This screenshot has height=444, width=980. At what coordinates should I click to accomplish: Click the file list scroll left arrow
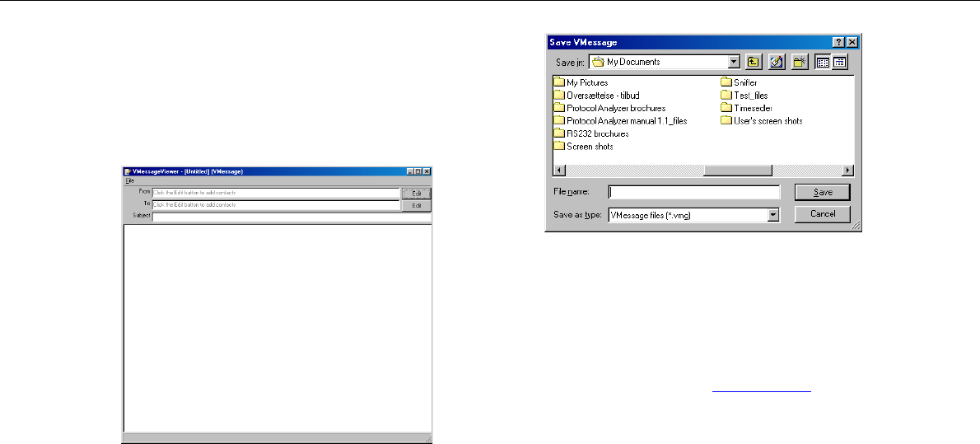pos(558,171)
